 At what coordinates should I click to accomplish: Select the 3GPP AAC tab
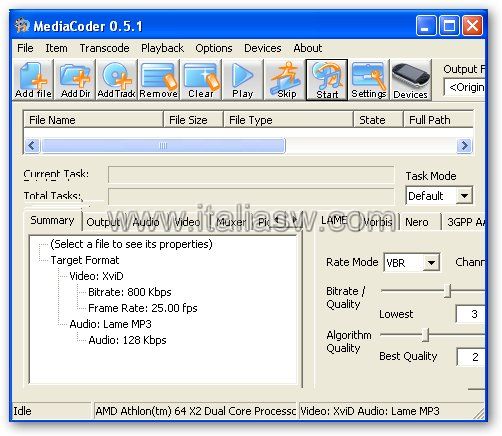click(x=465, y=222)
